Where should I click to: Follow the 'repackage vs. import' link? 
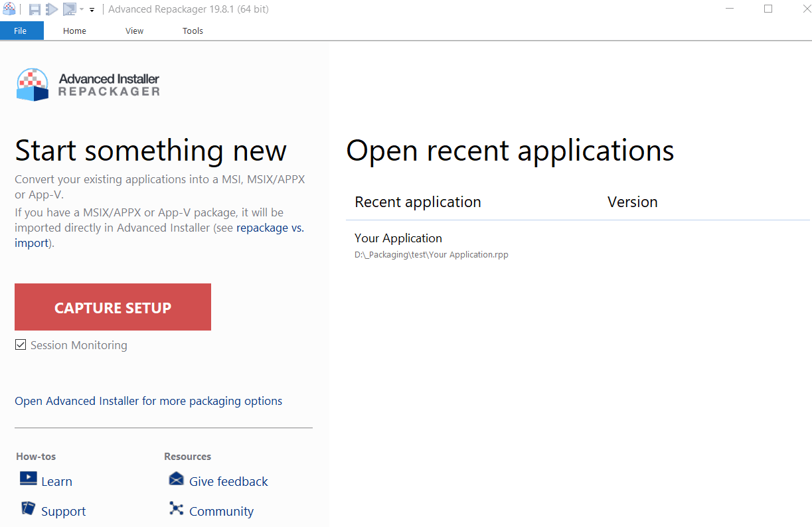[x=270, y=228]
